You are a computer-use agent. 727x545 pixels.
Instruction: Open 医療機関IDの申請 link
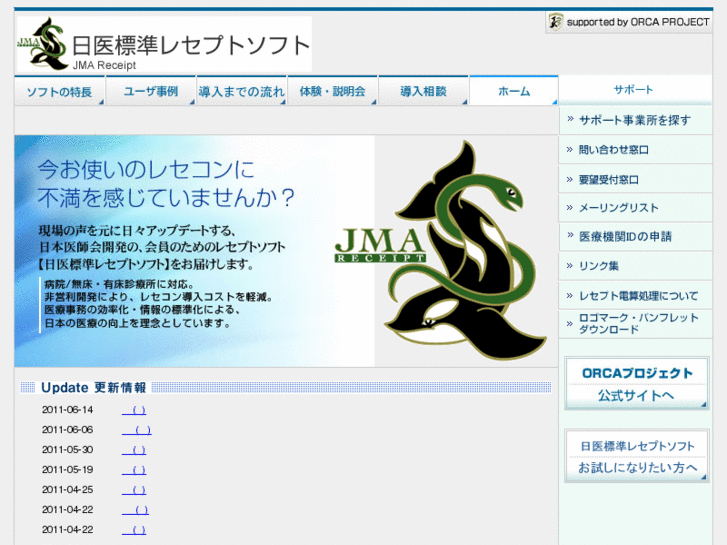[635, 237]
